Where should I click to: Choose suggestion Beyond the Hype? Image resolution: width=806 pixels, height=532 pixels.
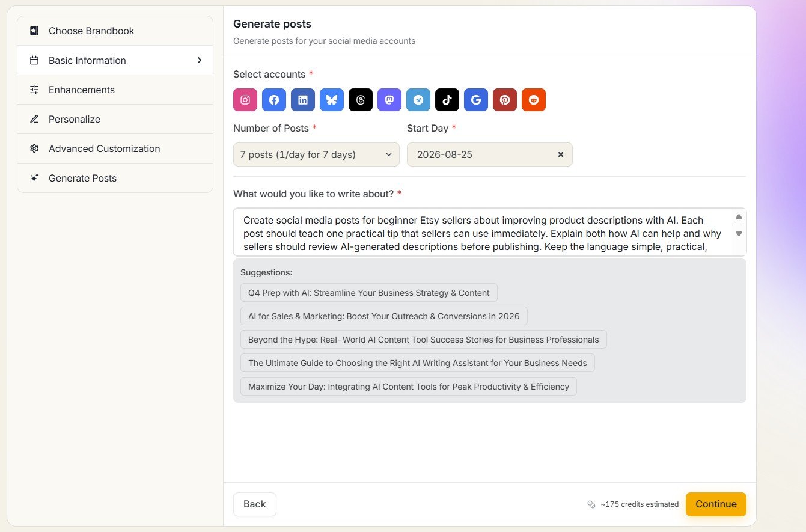click(x=424, y=340)
